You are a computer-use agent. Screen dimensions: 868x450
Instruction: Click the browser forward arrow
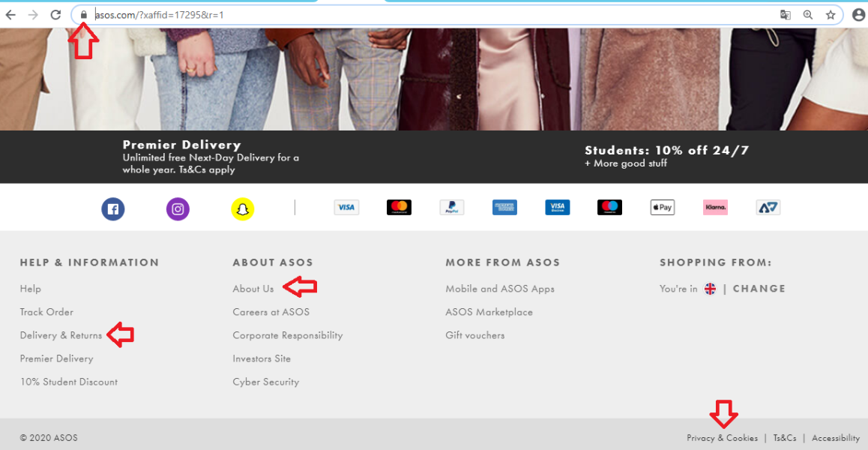point(33,15)
